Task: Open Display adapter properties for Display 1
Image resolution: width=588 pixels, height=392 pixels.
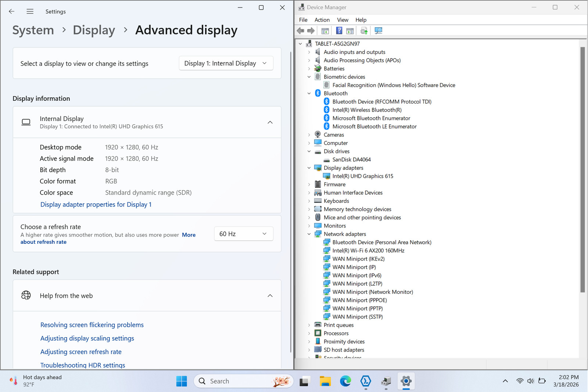Action: (x=96, y=204)
